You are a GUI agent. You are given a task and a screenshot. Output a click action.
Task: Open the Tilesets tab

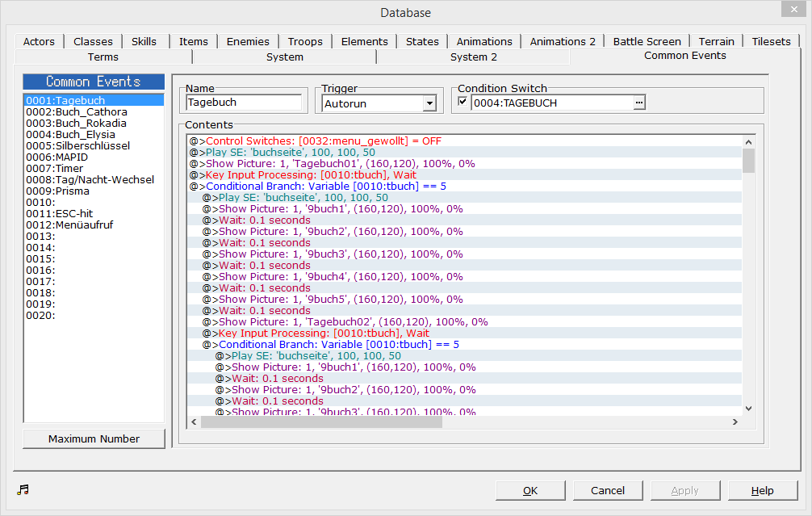[771, 41]
